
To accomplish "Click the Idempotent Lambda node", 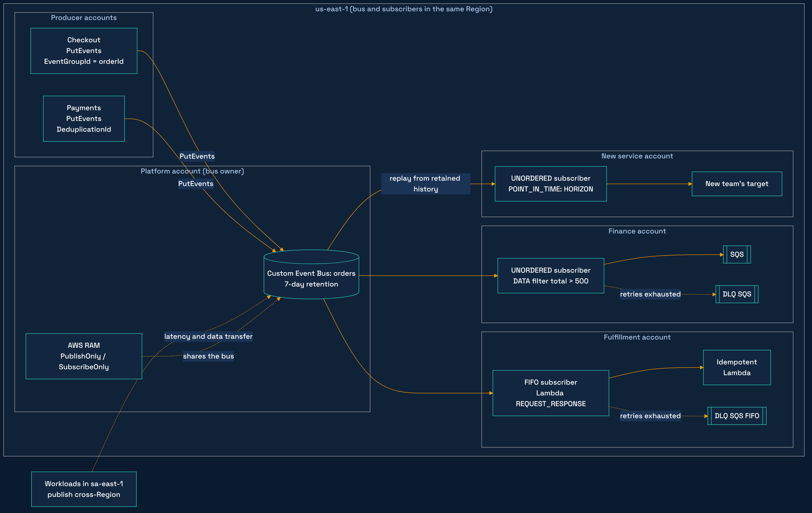I will click(737, 367).
